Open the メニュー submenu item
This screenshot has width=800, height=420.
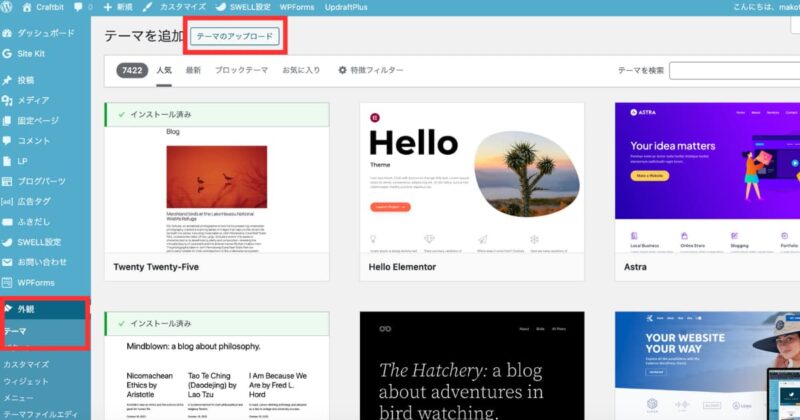(x=18, y=398)
